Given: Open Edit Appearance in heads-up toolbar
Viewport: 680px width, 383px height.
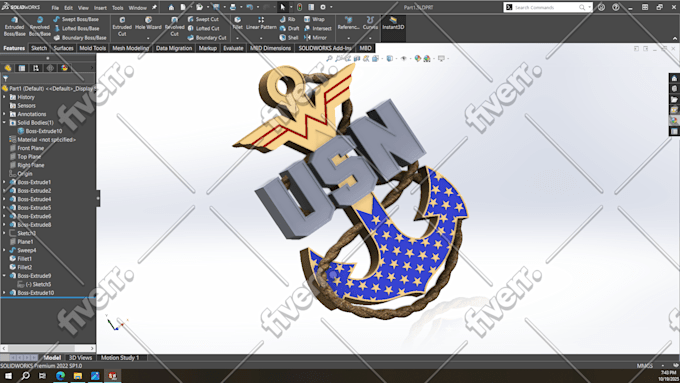Looking at the screenshot, I should [418, 59].
